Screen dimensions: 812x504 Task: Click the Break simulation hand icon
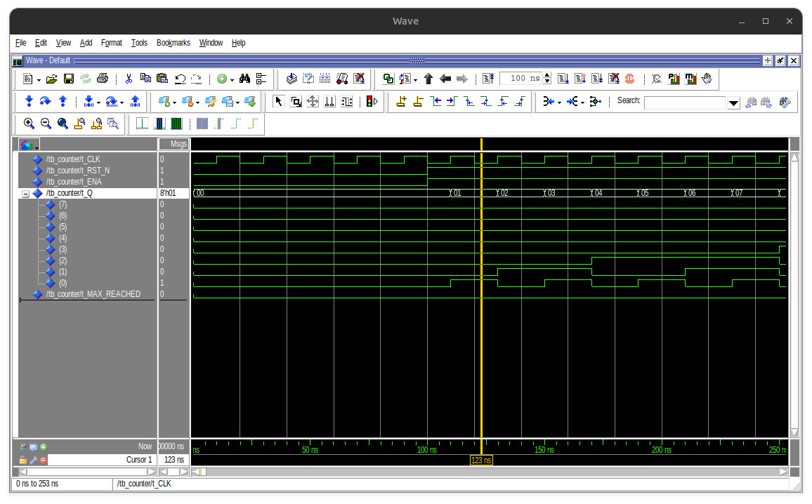pos(707,79)
